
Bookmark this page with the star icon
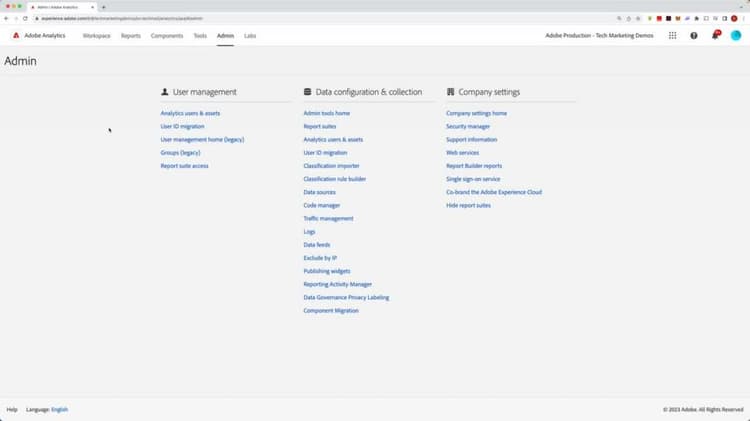638,19
